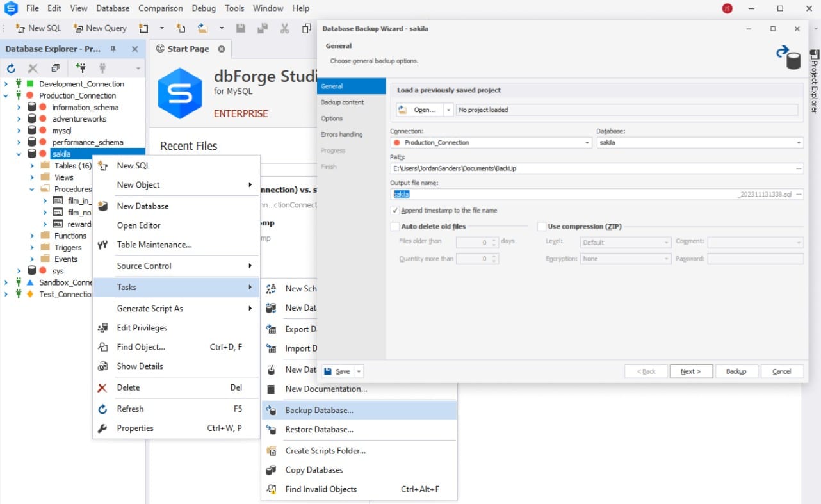Click New Query in the main toolbar
The image size is (821, 504).
(100, 28)
